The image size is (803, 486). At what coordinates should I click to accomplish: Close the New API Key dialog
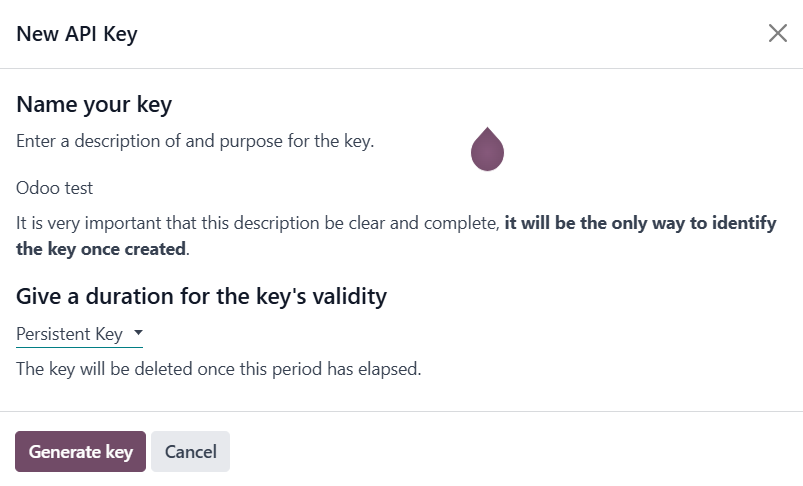[777, 33]
